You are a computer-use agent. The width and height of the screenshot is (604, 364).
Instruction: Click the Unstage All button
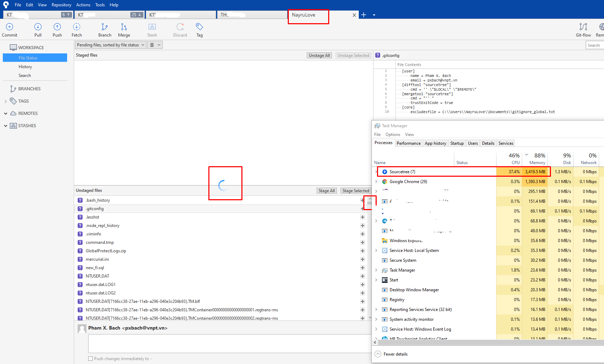click(319, 56)
